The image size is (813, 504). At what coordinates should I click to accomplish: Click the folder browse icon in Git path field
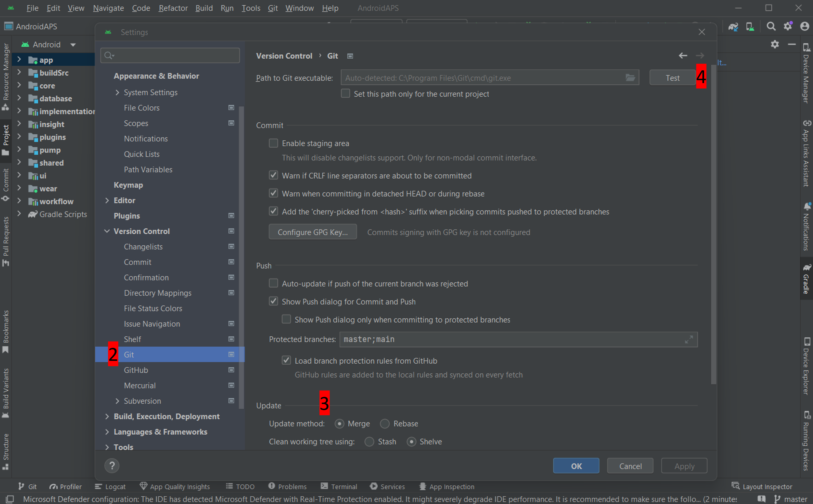[x=630, y=78]
